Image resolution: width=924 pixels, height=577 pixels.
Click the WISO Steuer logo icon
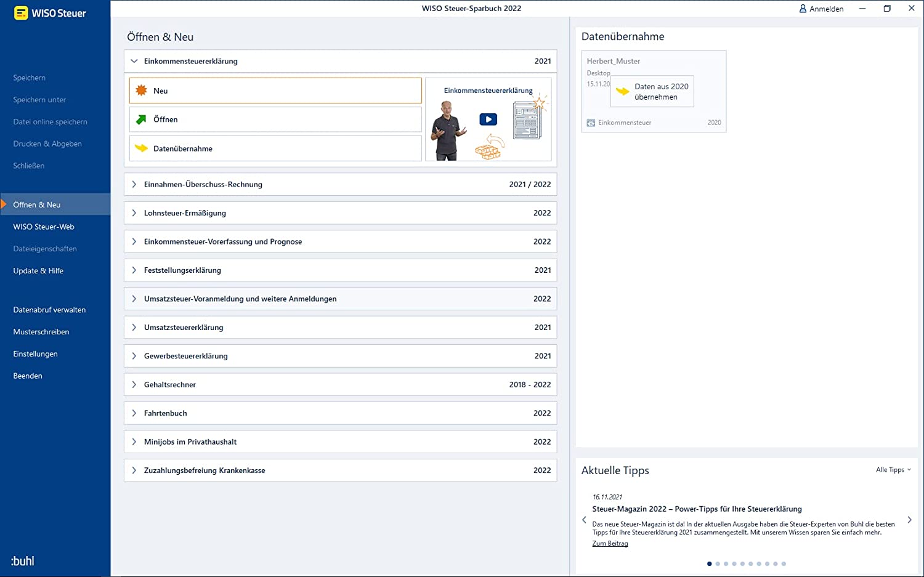click(21, 13)
